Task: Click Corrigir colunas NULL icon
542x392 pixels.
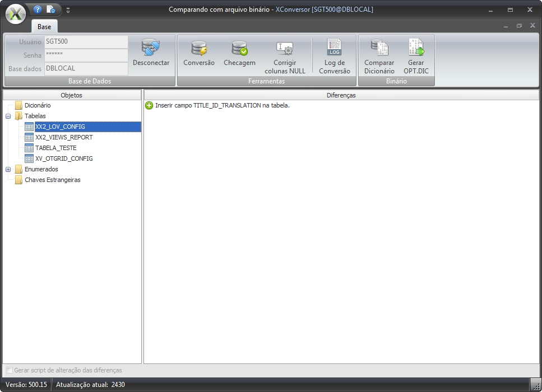Action: (285, 49)
